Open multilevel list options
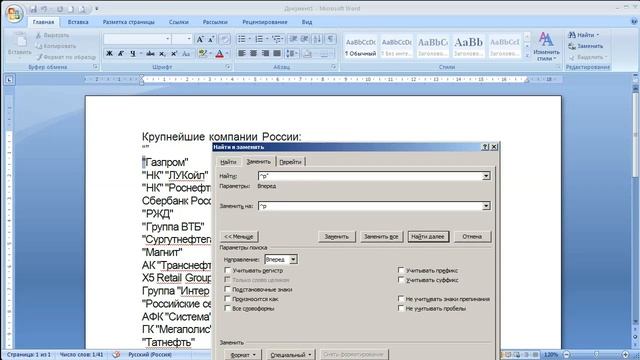Screen dimensions: 640x360 tap(278, 39)
